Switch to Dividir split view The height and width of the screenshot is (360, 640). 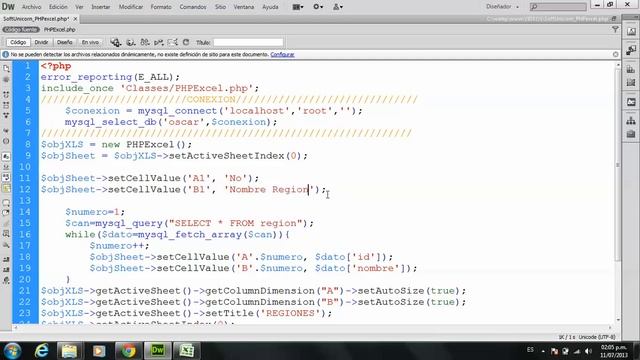click(41, 42)
